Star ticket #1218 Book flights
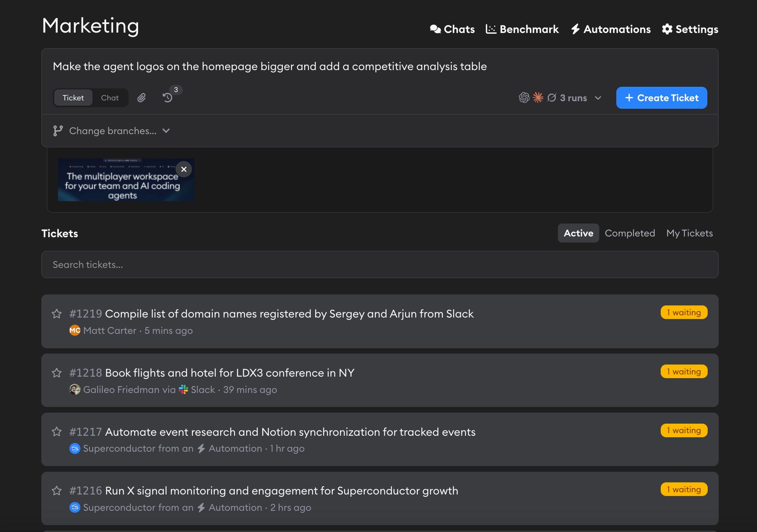Screen dimensions: 757x532 57,373
